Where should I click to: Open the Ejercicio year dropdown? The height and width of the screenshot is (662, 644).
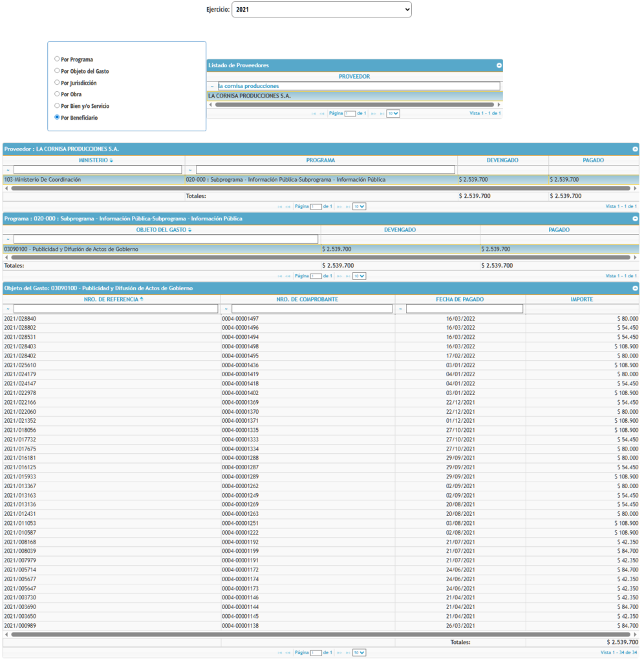tap(321, 10)
